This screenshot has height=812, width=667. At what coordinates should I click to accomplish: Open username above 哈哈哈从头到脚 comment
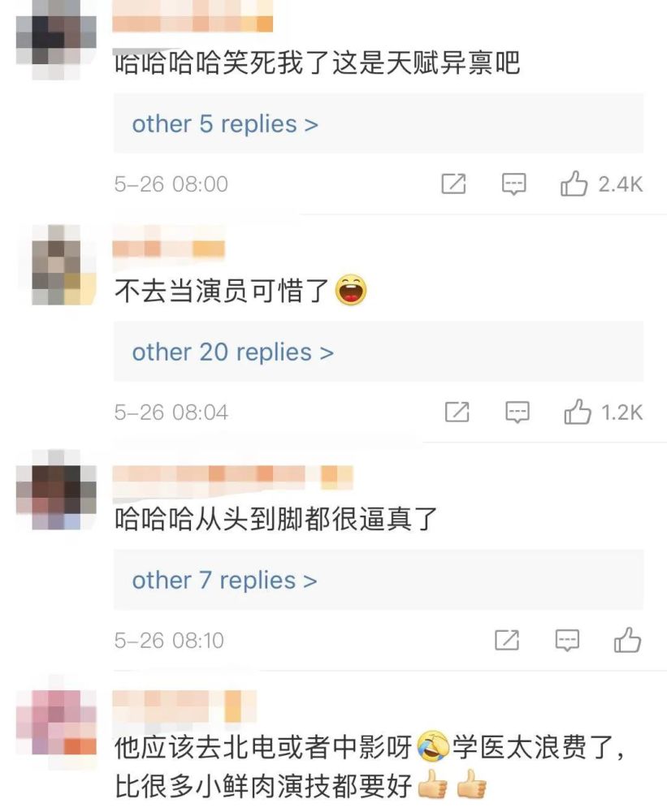point(232,477)
